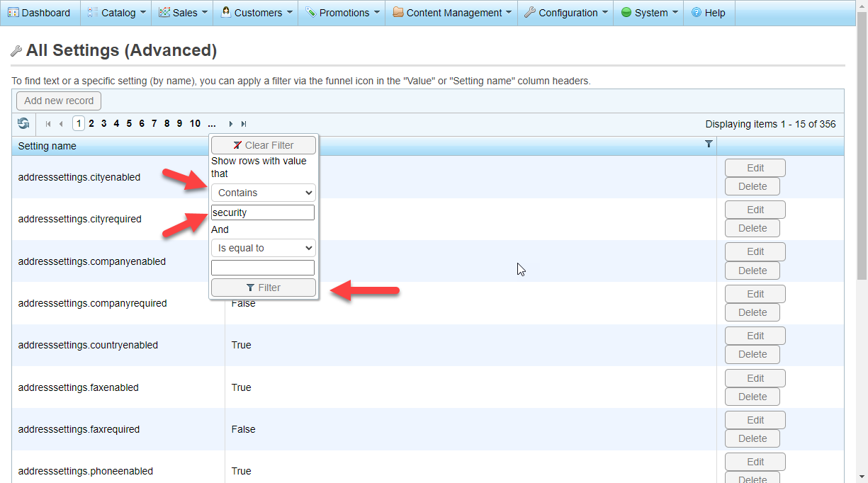Open the Help menu item
This screenshot has height=483, width=868.
click(708, 13)
